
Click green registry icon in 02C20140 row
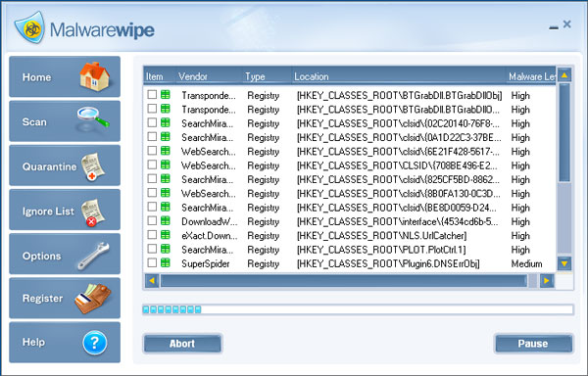point(165,122)
